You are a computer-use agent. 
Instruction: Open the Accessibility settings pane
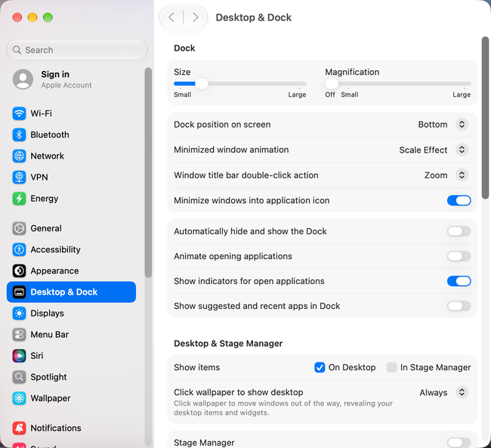[x=71, y=250]
